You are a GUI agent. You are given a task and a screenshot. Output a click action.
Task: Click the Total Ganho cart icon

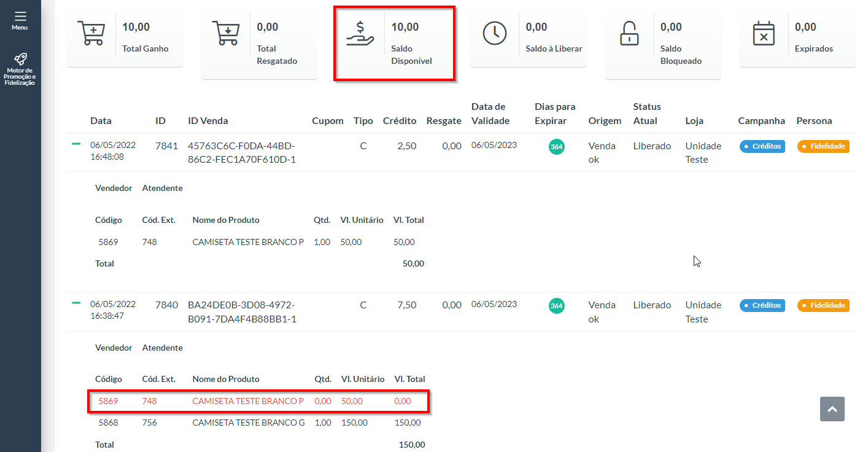[x=91, y=33]
